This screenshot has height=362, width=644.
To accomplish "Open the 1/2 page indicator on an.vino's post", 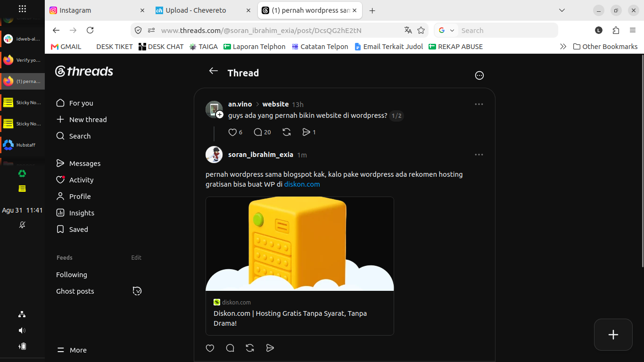I will click(x=396, y=116).
